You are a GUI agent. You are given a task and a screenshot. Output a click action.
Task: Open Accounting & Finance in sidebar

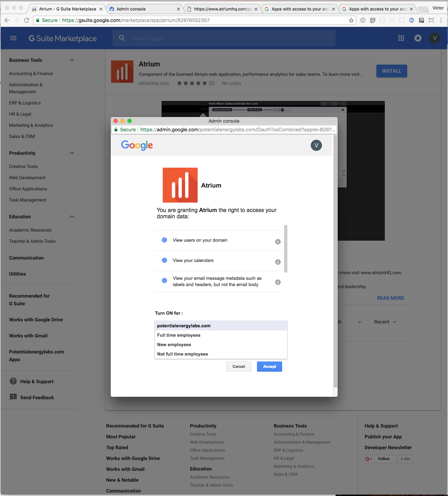31,73
